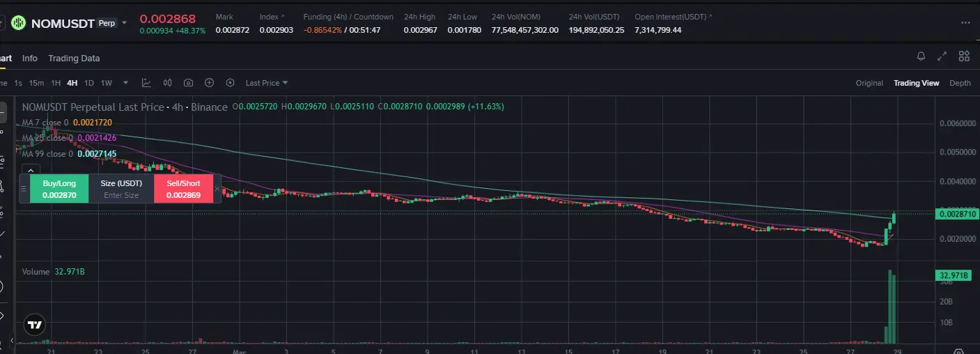Screen dimensions: 980x354
Task: Click the MA 7 close indicator legend
Action: point(67,123)
